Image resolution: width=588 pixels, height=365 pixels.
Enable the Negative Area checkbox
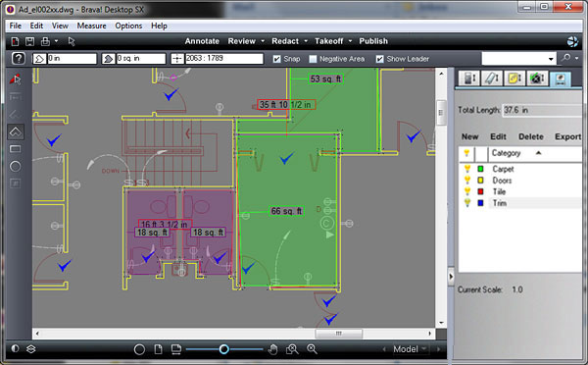click(313, 59)
